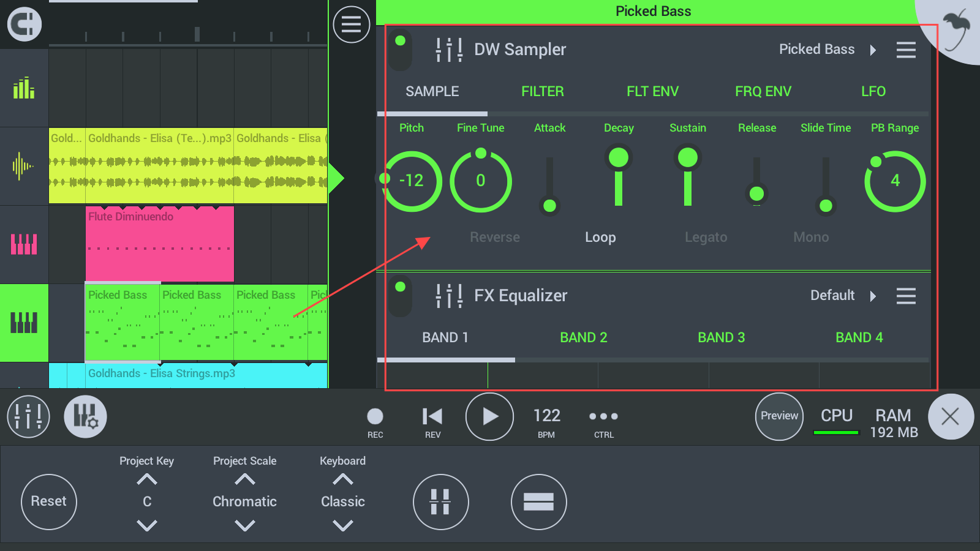
Task: Open the DW Sampler hamburger menu
Action: (906, 50)
